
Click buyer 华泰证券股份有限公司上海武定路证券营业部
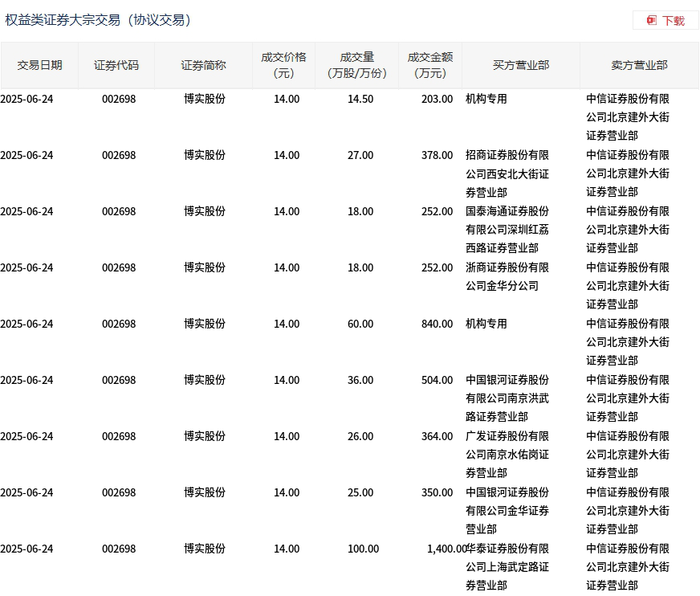click(507, 567)
